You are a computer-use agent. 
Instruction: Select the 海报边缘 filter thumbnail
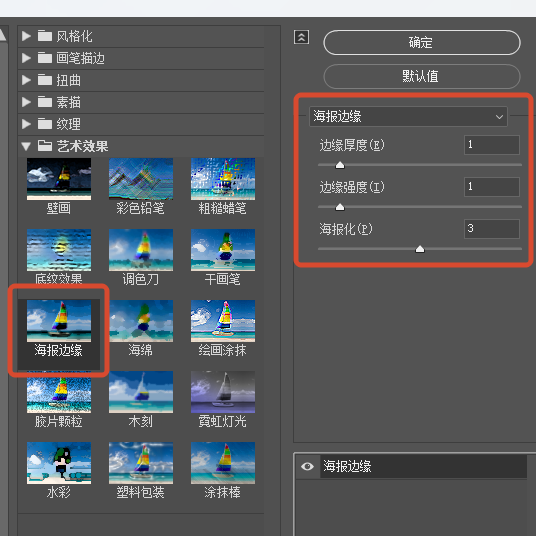tap(59, 321)
